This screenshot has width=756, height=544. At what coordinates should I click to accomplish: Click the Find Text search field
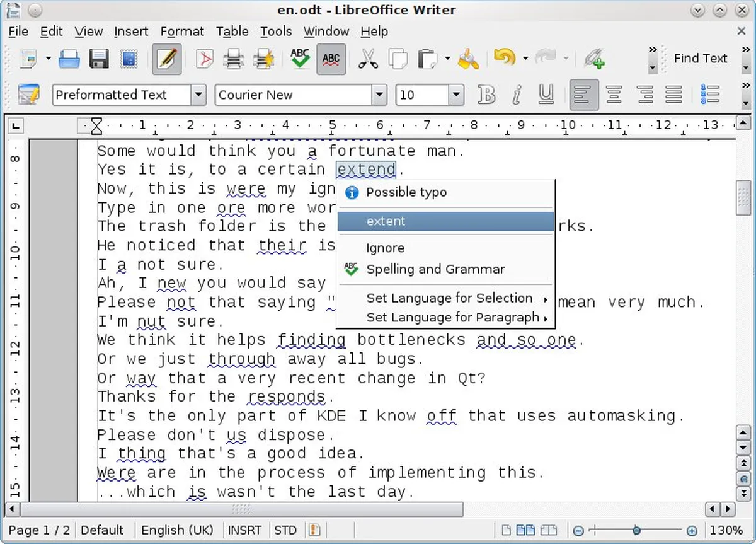click(701, 59)
